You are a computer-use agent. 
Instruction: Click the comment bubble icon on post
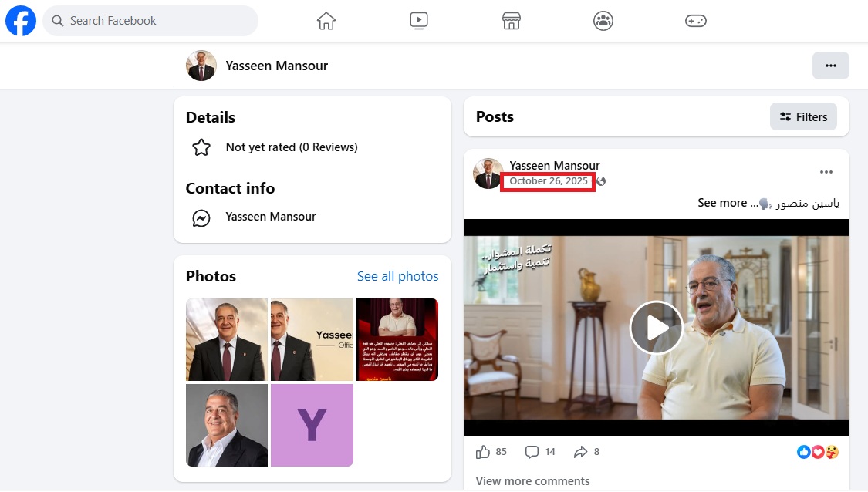pyautogui.click(x=532, y=452)
